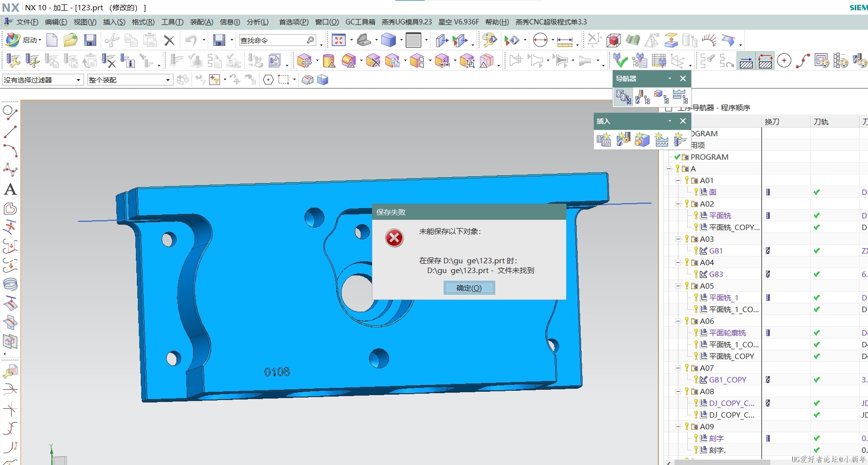The height and width of the screenshot is (465, 868).
Task: Open the 整个装配 scope combo box
Action: (130, 80)
